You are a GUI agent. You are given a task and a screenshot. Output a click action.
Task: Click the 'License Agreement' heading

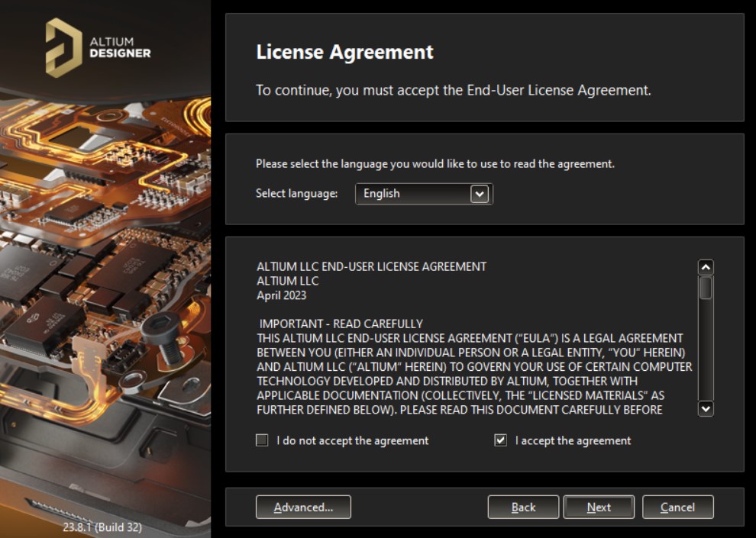click(344, 52)
